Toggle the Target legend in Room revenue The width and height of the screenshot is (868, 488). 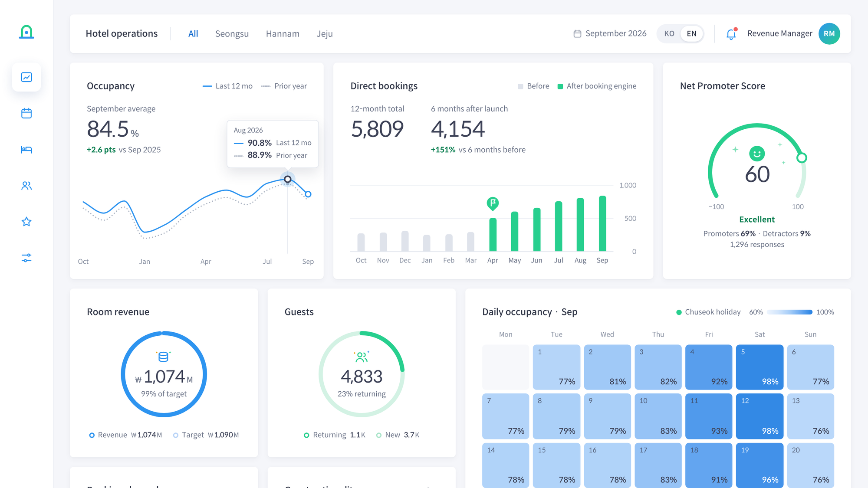tap(206, 435)
